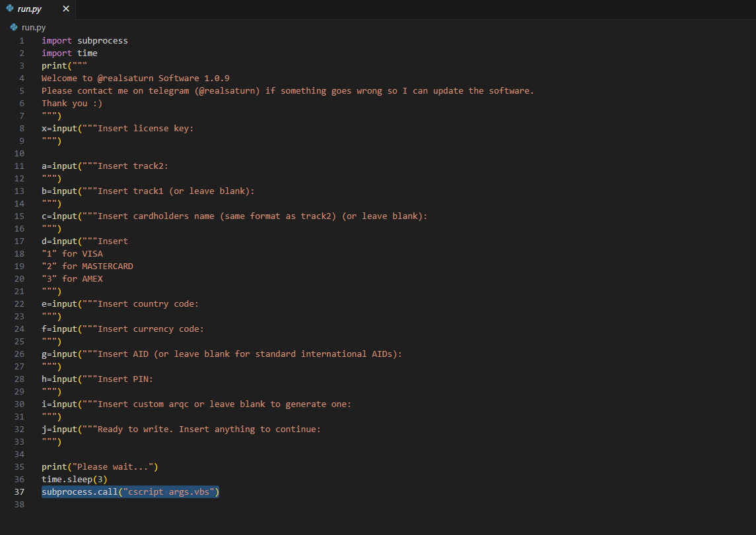This screenshot has height=535, width=756.
Task: Click the fold area beside line 17
Action: 34,241
